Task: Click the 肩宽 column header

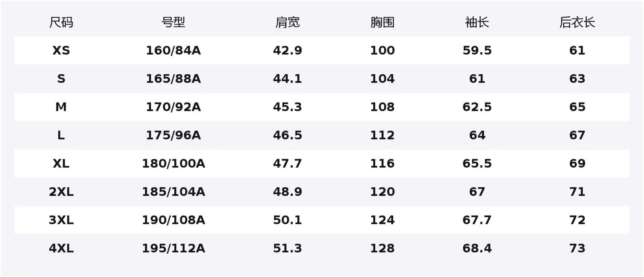Action: click(x=287, y=22)
